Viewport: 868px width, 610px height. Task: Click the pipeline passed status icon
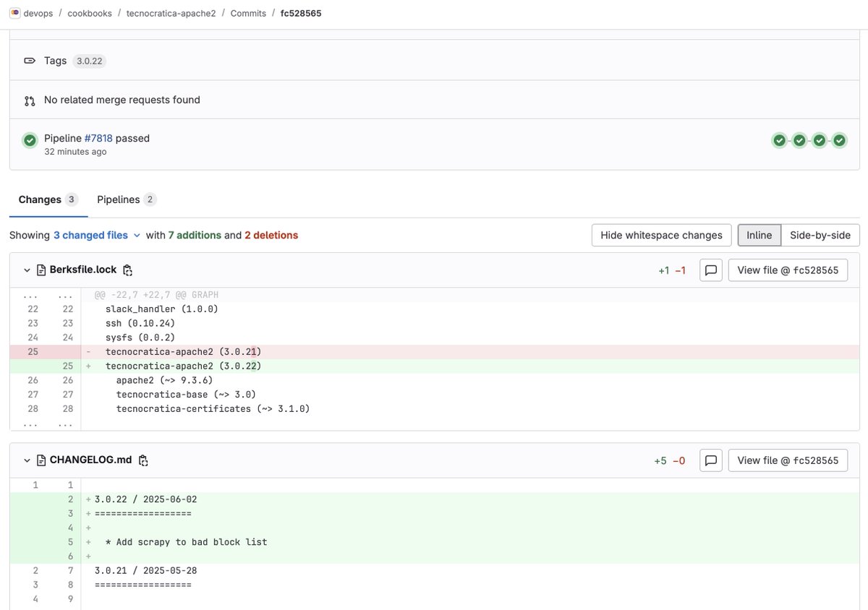[30, 140]
